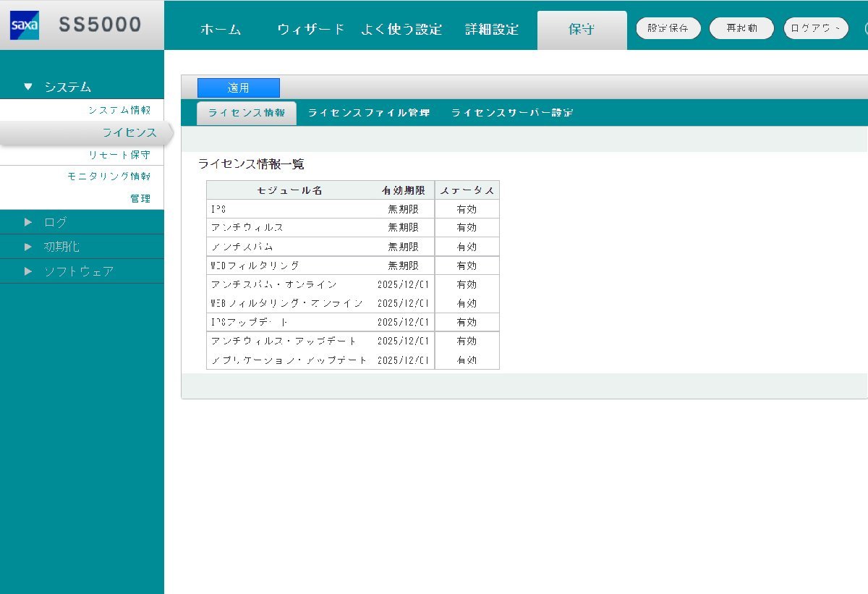Click the SS5000 product title

click(x=101, y=25)
